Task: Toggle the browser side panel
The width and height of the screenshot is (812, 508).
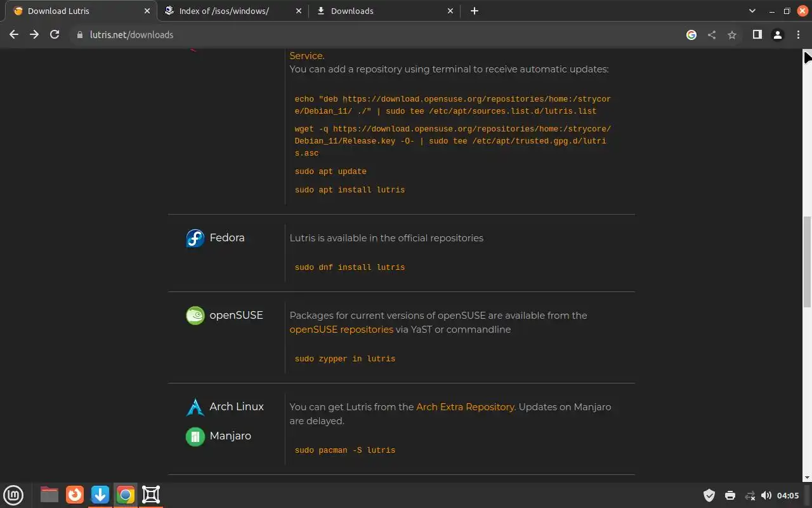Action: (x=757, y=35)
